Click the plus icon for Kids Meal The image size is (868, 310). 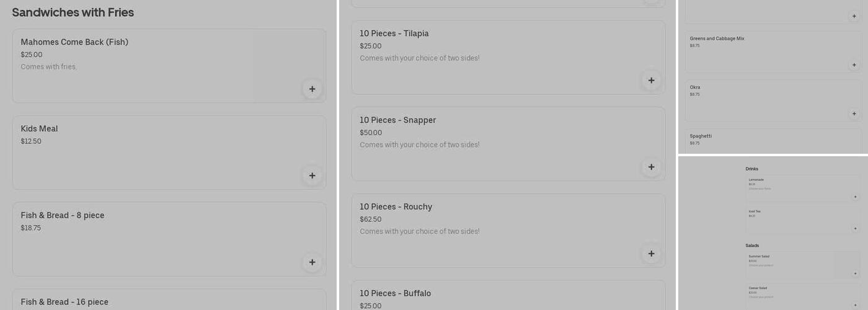(x=312, y=176)
